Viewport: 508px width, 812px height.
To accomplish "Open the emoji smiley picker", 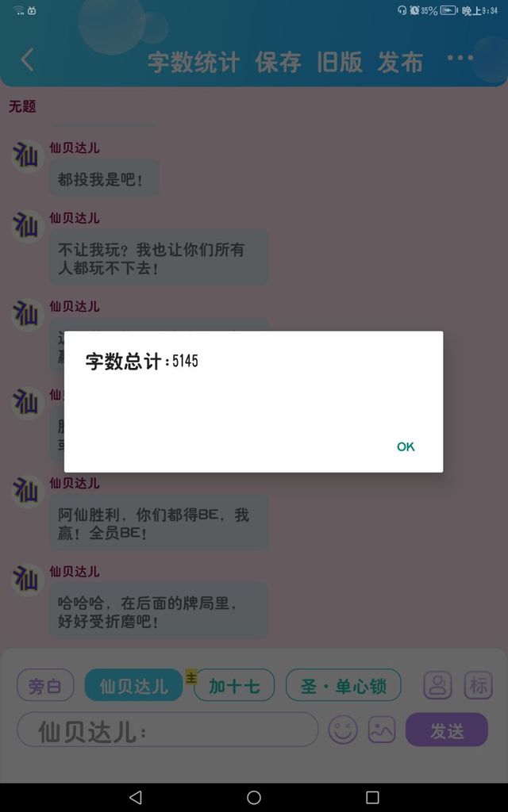I will [343, 730].
